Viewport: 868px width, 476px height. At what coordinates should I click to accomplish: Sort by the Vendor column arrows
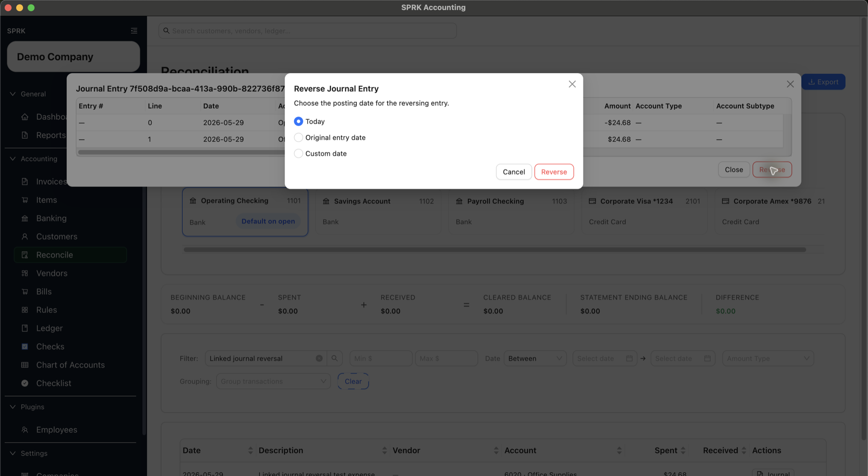(x=496, y=450)
